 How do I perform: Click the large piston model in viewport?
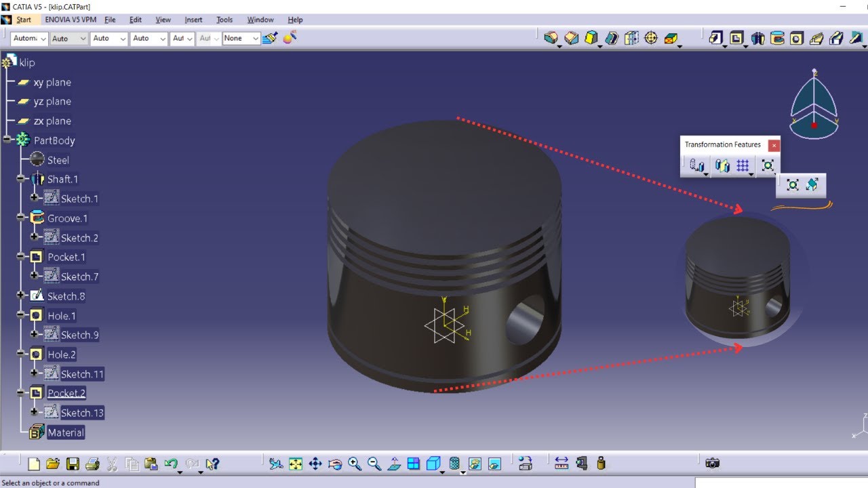(x=444, y=256)
